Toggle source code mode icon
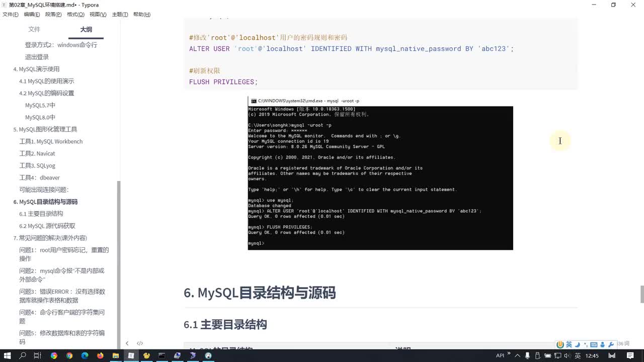This screenshot has width=644, height=362. tap(140, 343)
